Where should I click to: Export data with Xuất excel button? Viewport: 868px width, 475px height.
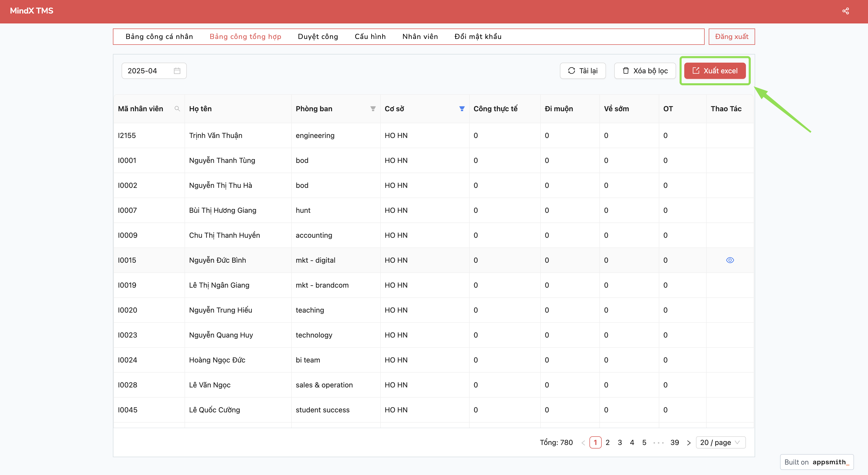[715, 71]
